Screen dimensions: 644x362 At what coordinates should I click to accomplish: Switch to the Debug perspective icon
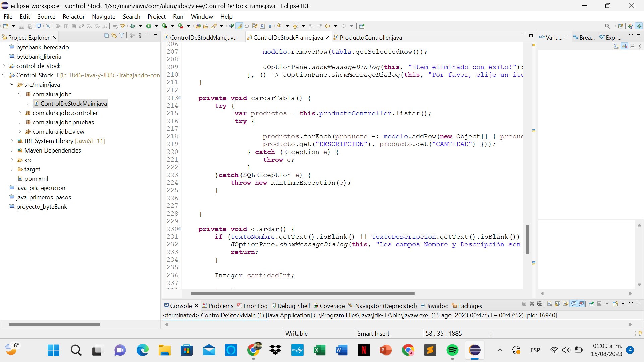[639, 26]
